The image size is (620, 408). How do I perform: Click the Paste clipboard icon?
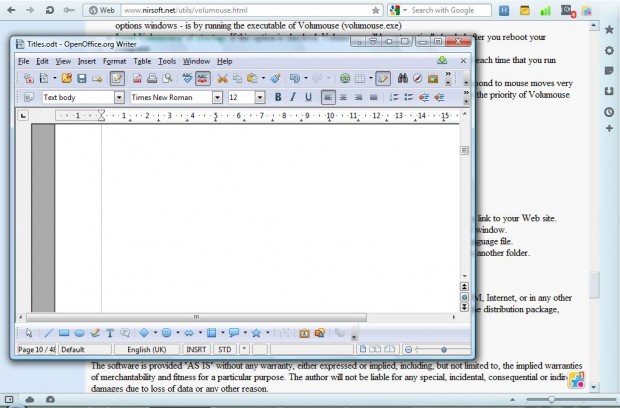(x=252, y=78)
